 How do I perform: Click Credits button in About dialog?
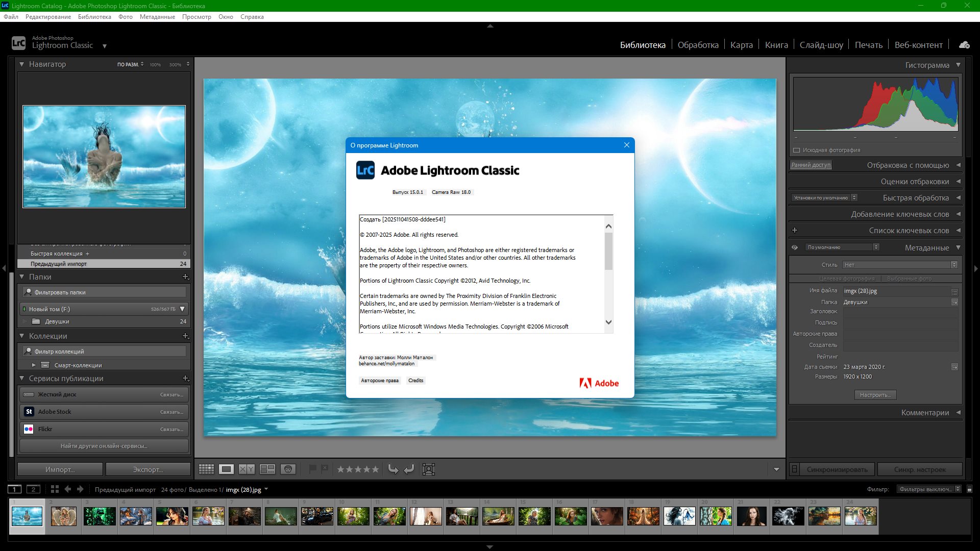click(x=415, y=381)
